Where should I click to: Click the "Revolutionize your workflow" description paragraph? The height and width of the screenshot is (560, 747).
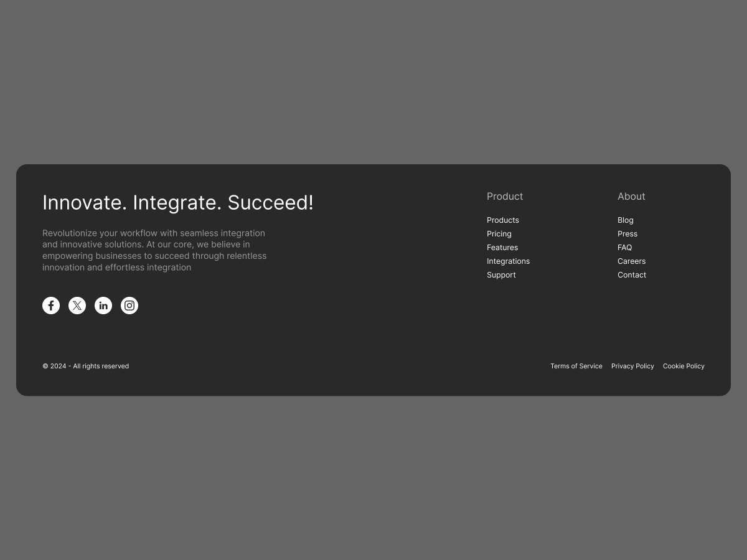coord(154,250)
